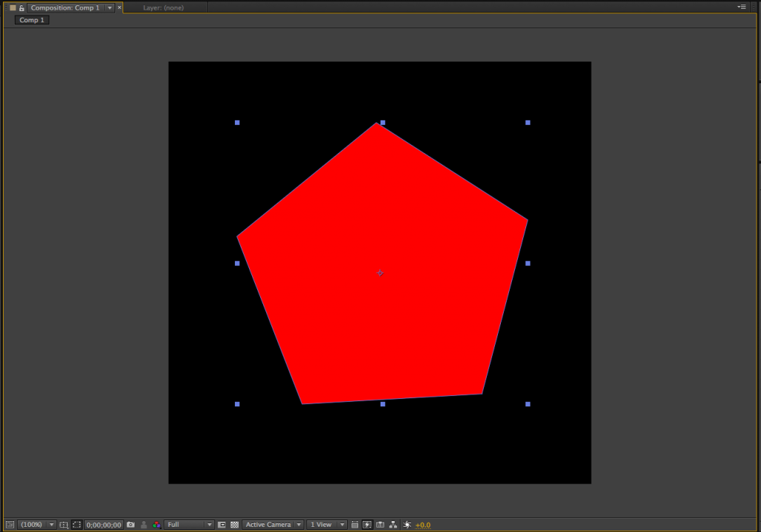Click the Always Preview This View icon
Image resolution: width=761 pixels, height=532 pixels.
(x=10, y=525)
